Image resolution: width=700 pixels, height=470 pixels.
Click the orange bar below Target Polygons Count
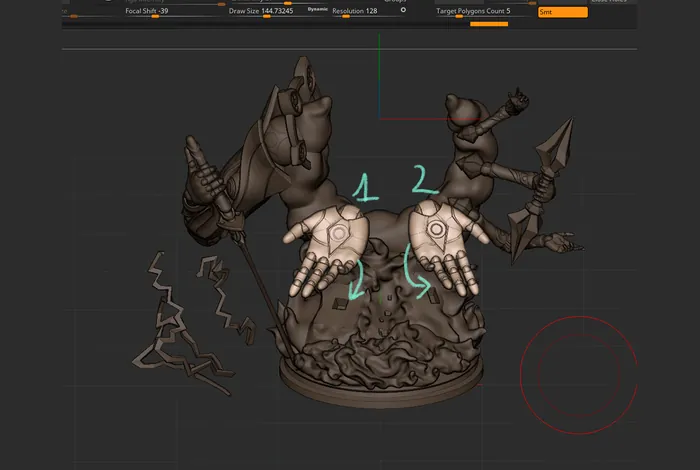[489, 23]
